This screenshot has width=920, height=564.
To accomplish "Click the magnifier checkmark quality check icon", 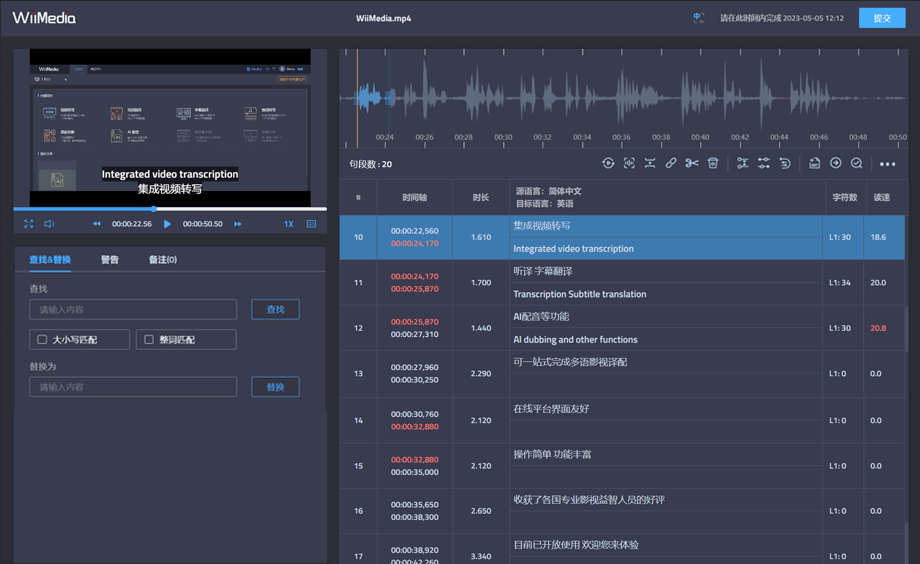I will click(857, 163).
